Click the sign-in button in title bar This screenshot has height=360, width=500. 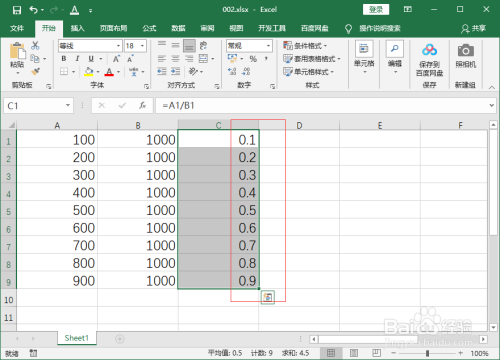click(x=376, y=10)
